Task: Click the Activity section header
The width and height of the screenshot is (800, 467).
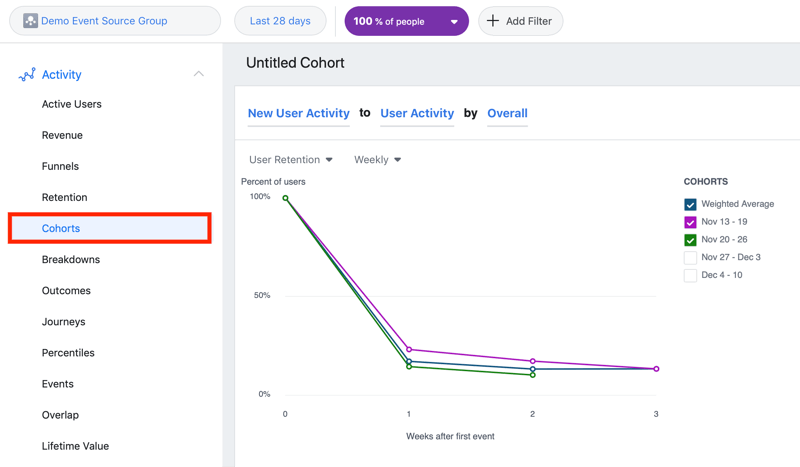Action: pos(61,75)
